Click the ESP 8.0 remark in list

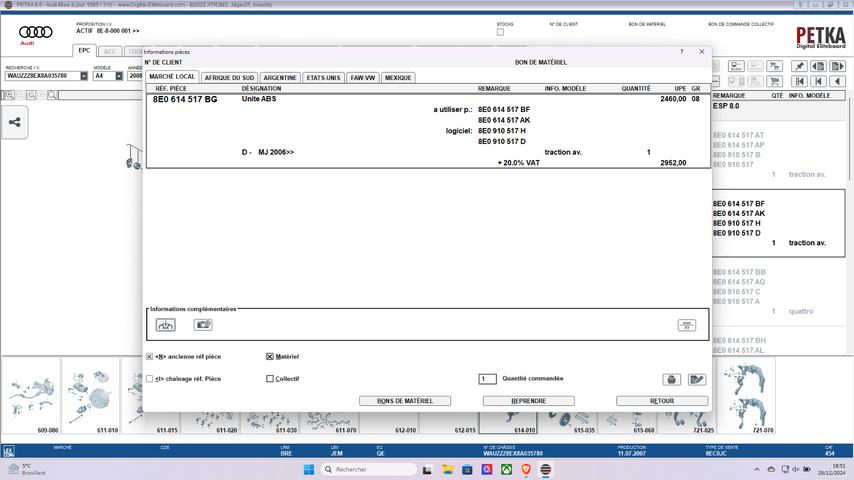tap(726, 106)
